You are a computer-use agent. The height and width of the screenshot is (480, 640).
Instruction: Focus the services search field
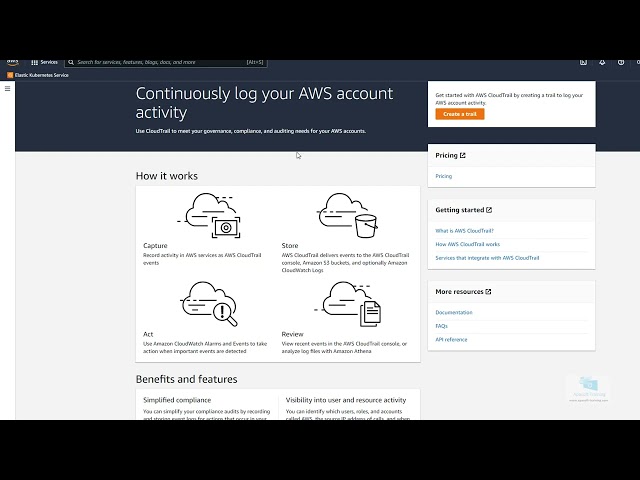coord(166,62)
